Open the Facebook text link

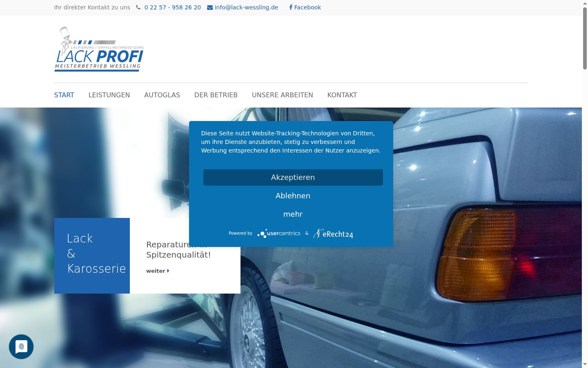[x=307, y=7]
